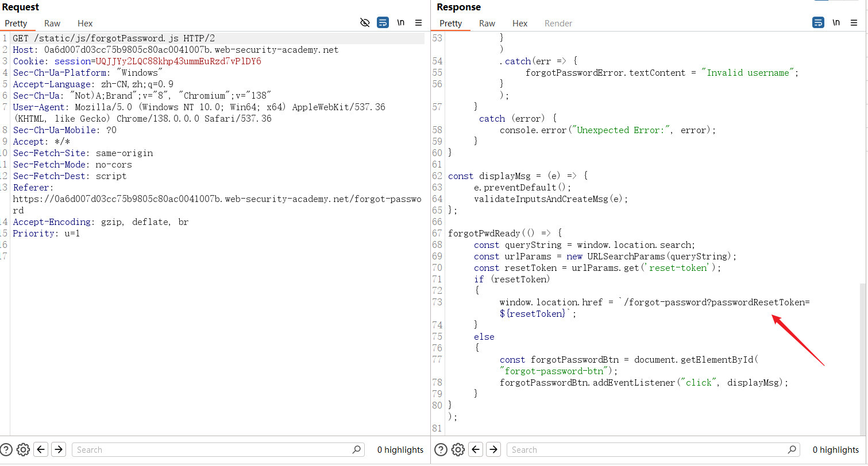Click the Sec-Fetch-Dest: script header

tap(70, 176)
